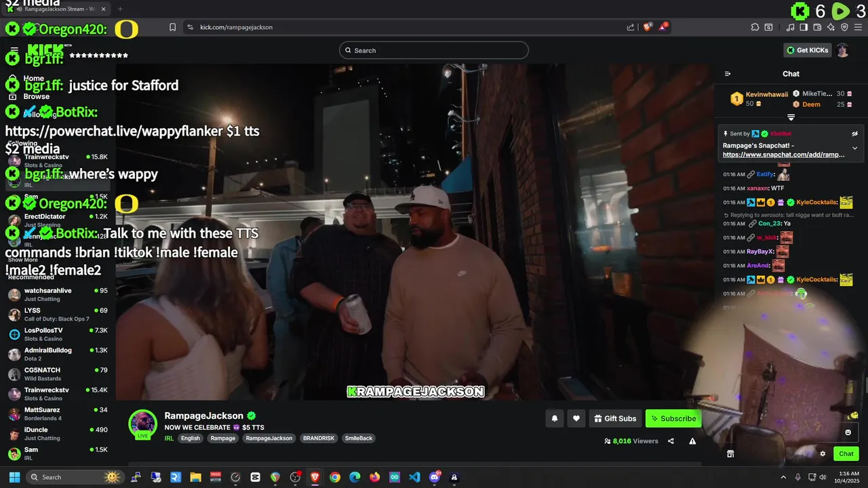Screen dimensions: 868x488
Task: Open CapCut from the taskbar
Action: pyautogui.click(x=255, y=477)
